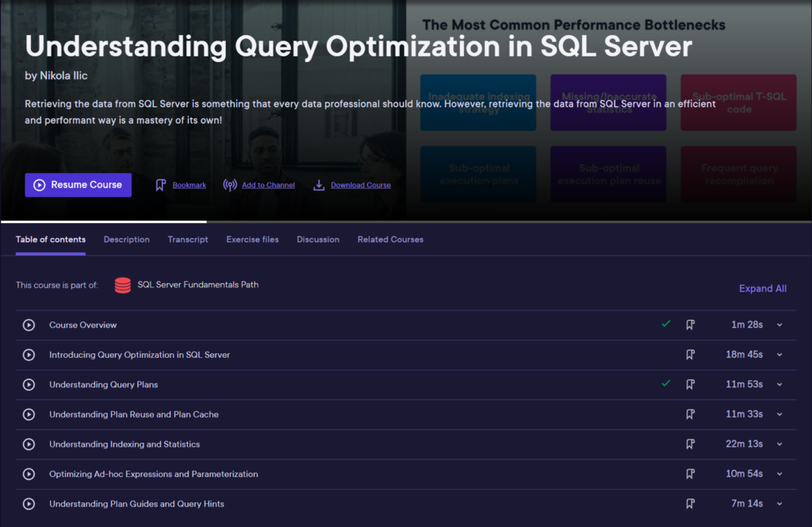Play Understanding Plan Guides and Query Hints
This screenshot has height=527, width=812.
pyautogui.click(x=29, y=504)
